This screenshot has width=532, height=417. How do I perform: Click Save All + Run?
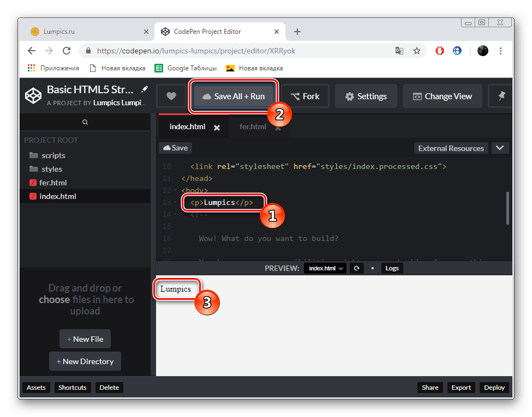(x=234, y=96)
